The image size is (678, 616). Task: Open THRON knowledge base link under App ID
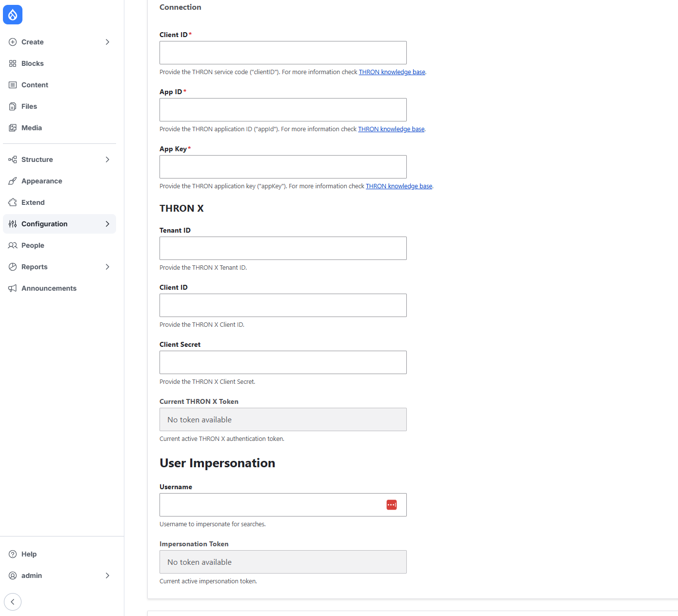coord(391,129)
